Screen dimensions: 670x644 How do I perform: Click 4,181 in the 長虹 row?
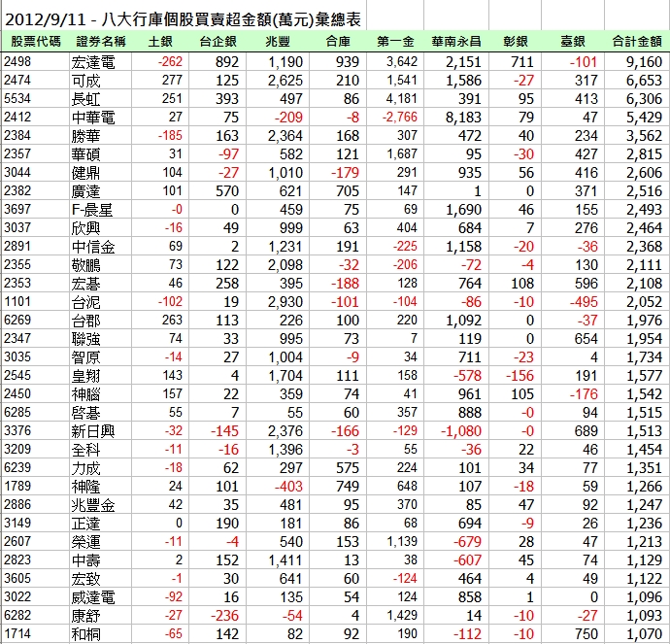click(402, 99)
